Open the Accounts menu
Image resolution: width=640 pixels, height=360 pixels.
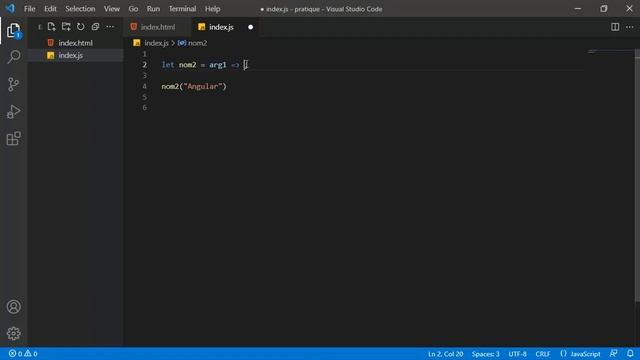click(x=13, y=307)
